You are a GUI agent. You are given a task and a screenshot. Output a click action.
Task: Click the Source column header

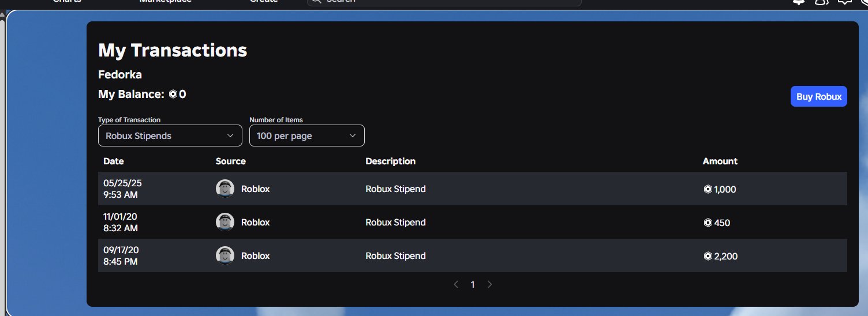coord(231,161)
